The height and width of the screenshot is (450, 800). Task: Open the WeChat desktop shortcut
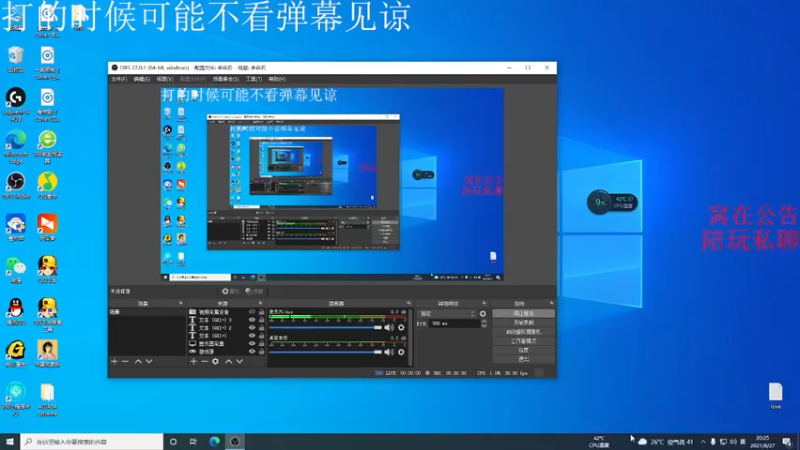(16, 270)
